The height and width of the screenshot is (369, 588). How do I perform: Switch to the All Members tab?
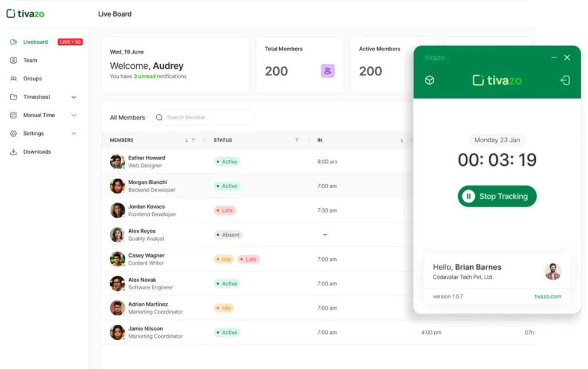(x=126, y=117)
